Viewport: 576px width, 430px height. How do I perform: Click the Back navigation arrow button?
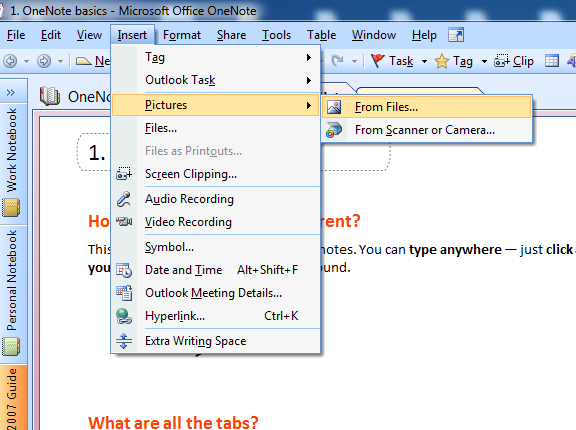(x=10, y=61)
